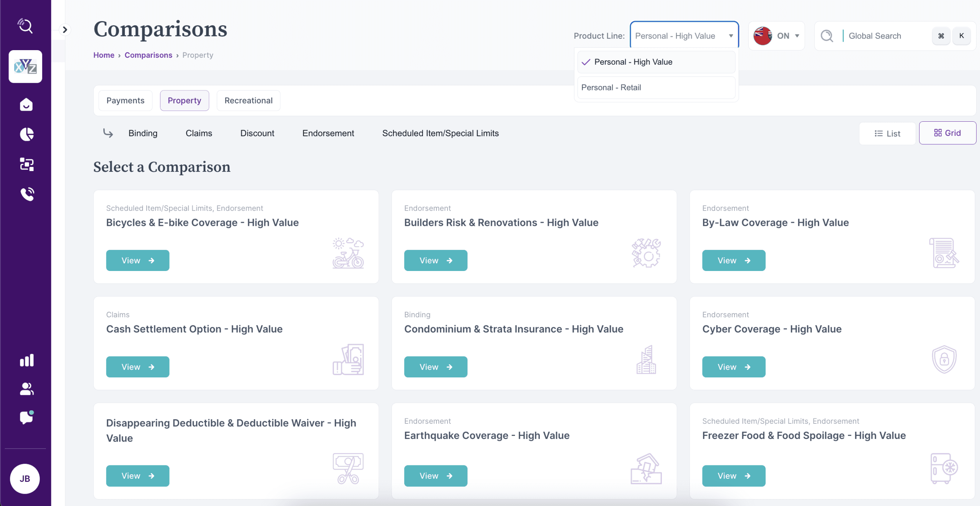The image size is (980, 506).
Task: Click the users icon in the sidebar
Action: coord(26,389)
